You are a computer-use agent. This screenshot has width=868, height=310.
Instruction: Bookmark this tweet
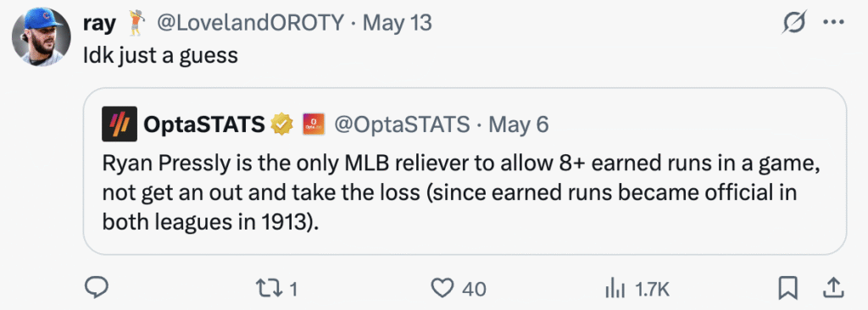point(787,288)
